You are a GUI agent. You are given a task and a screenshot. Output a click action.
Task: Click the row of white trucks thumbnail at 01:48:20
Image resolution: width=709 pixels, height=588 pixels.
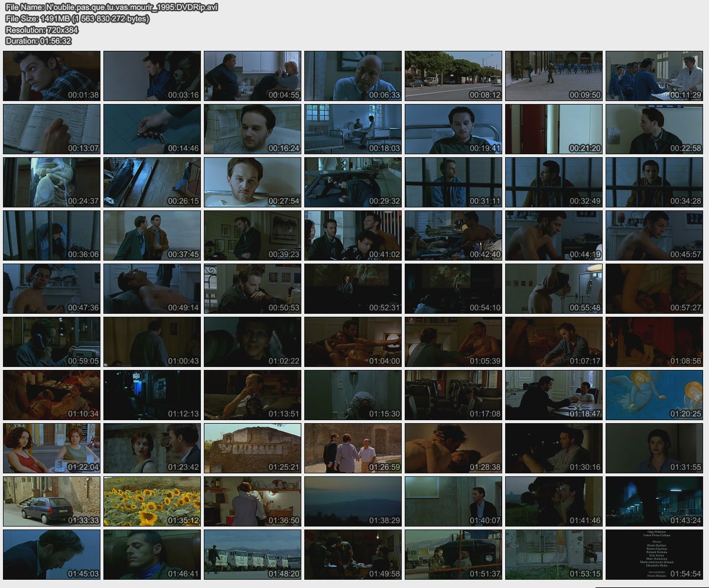tap(252, 554)
